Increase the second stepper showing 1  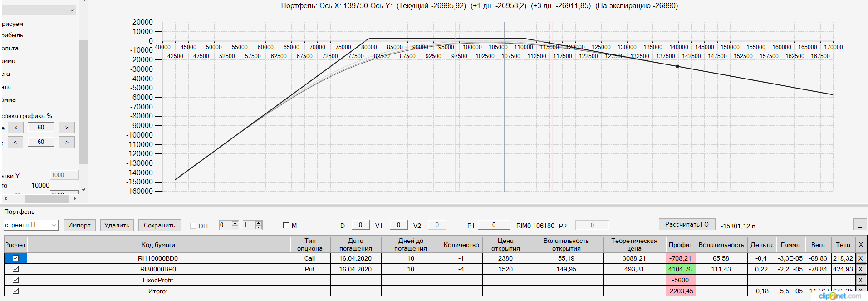click(x=259, y=223)
